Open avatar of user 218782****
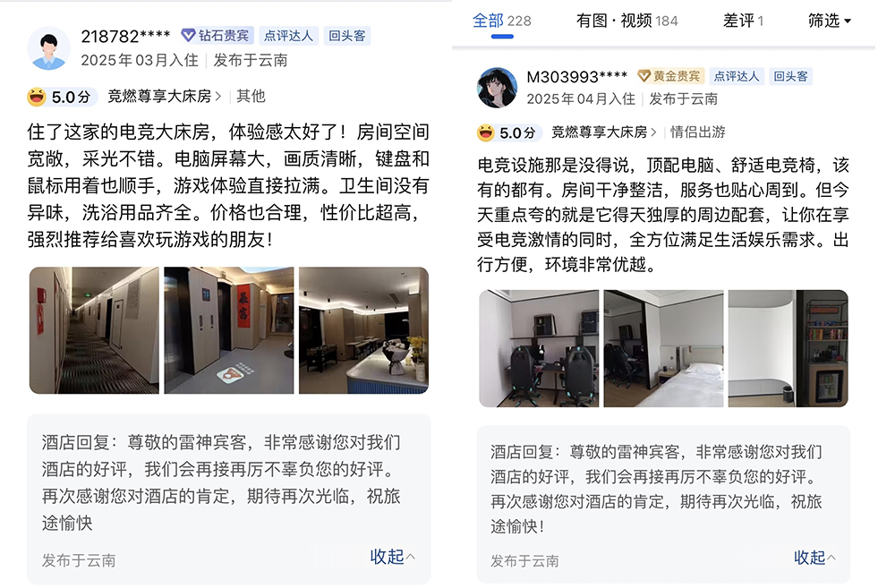 coord(48,48)
